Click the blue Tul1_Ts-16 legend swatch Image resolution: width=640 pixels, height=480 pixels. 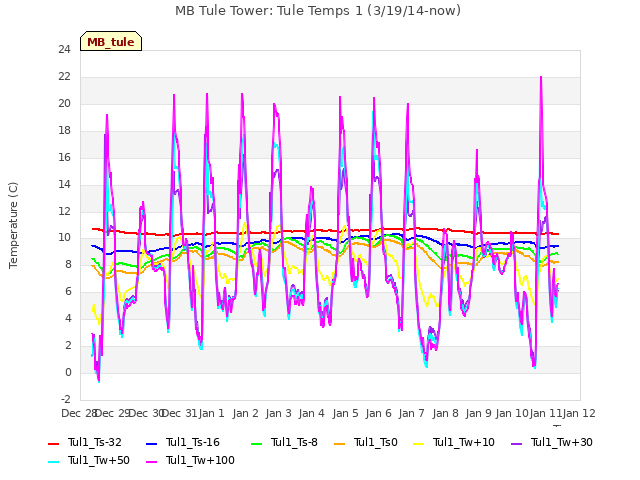(151, 443)
